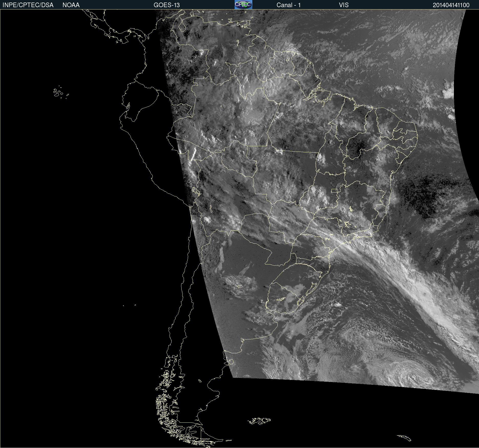Screen dimensions: 479x448
Task: Select the VIS channel label
Action: coord(344,5)
